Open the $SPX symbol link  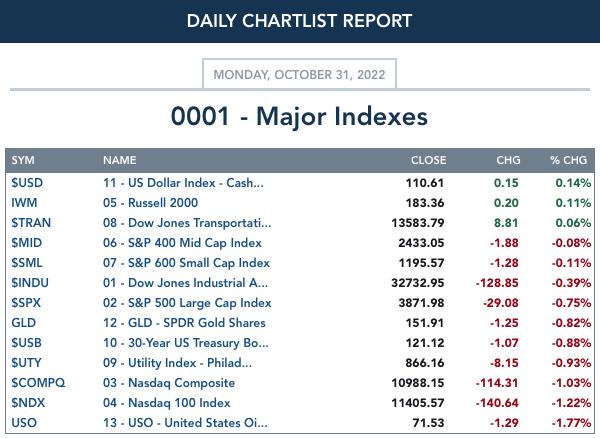26,303
